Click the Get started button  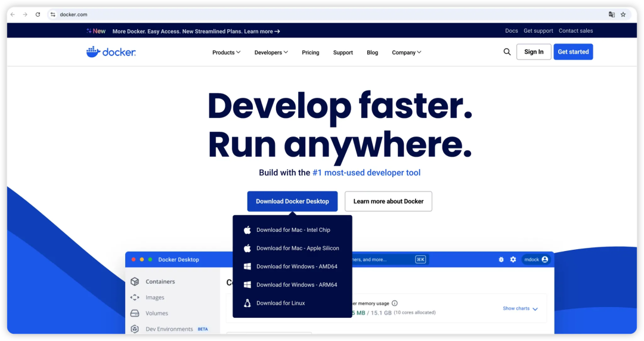[x=574, y=52]
